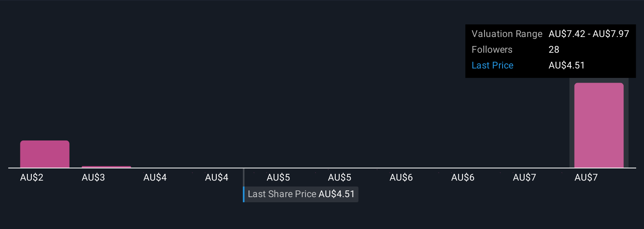The height and width of the screenshot is (229, 644).
Task: Click the AU$3 axis label
Action: tap(93, 177)
